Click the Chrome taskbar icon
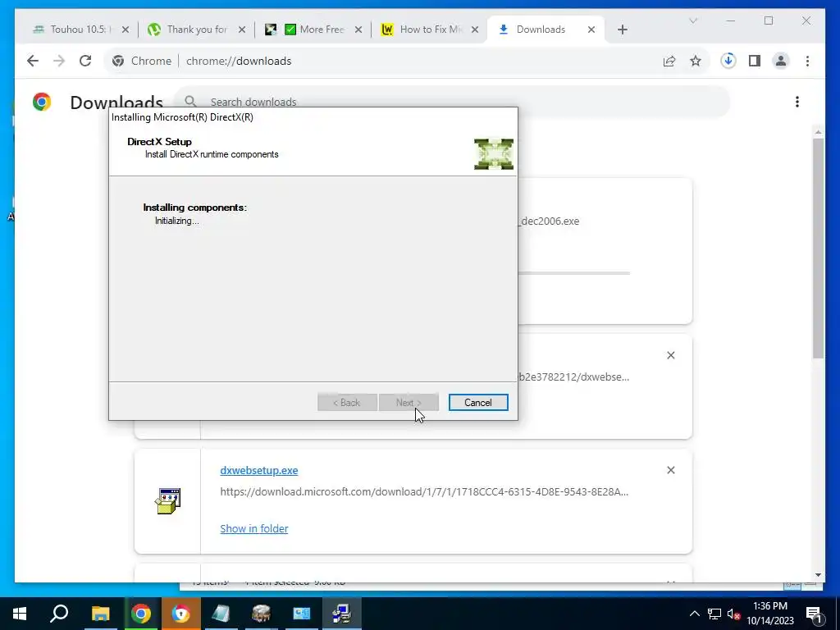This screenshot has width=840, height=630. click(140, 614)
